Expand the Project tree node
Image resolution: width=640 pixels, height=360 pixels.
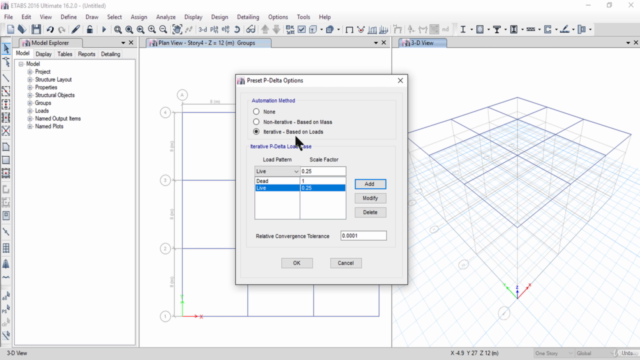pyautogui.click(x=30, y=72)
